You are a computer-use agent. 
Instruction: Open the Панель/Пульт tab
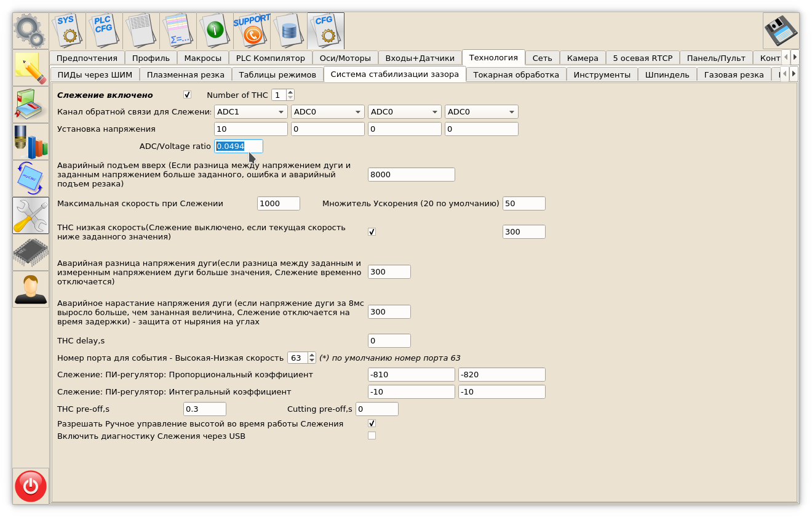coord(716,58)
